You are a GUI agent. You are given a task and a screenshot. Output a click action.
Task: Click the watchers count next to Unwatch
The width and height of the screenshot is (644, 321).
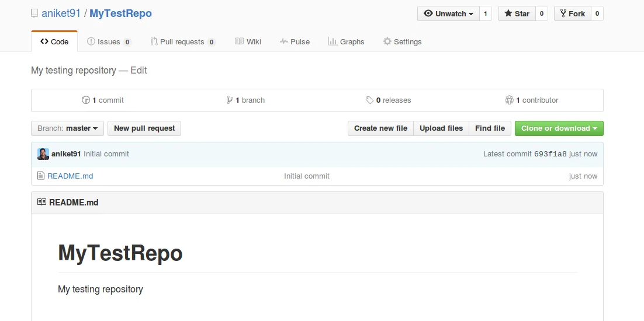tap(485, 13)
